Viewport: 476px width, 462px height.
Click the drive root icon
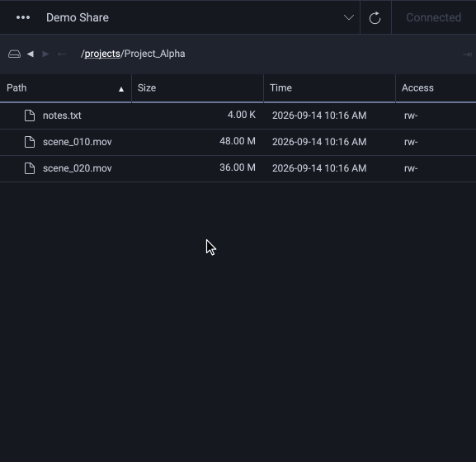point(14,54)
